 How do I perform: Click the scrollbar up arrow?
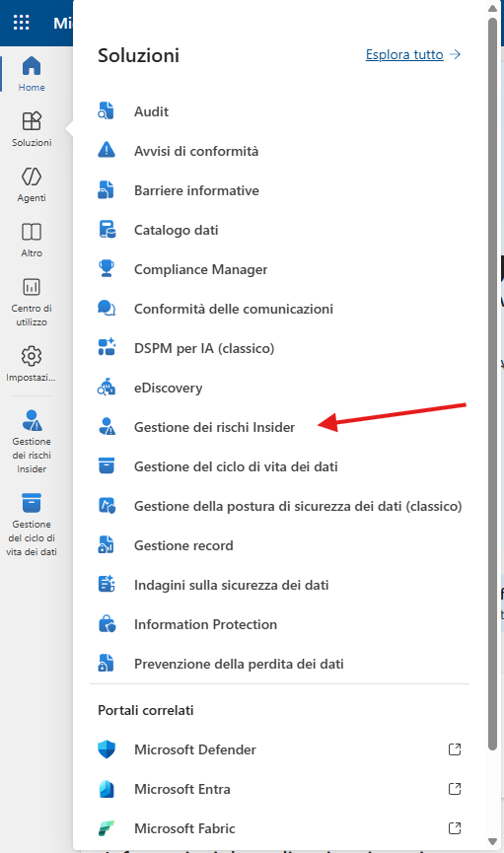[492, 8]
